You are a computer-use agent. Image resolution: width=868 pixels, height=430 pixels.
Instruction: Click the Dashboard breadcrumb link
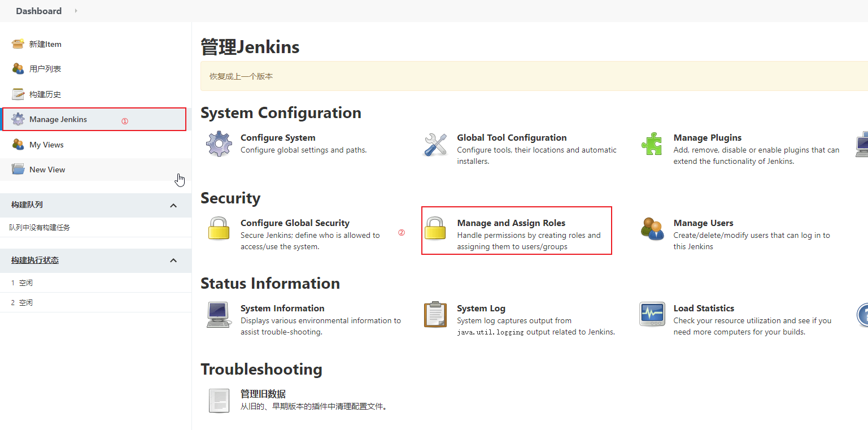(39, 11)
